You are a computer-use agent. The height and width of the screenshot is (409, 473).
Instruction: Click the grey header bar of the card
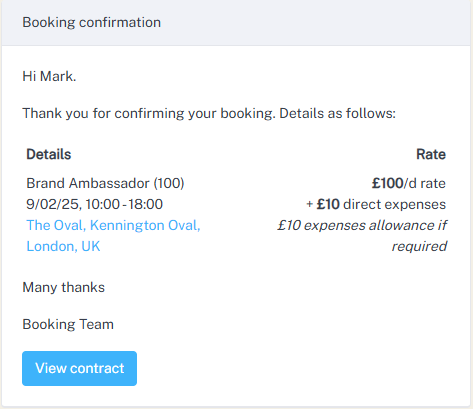[x=236, y=23]
